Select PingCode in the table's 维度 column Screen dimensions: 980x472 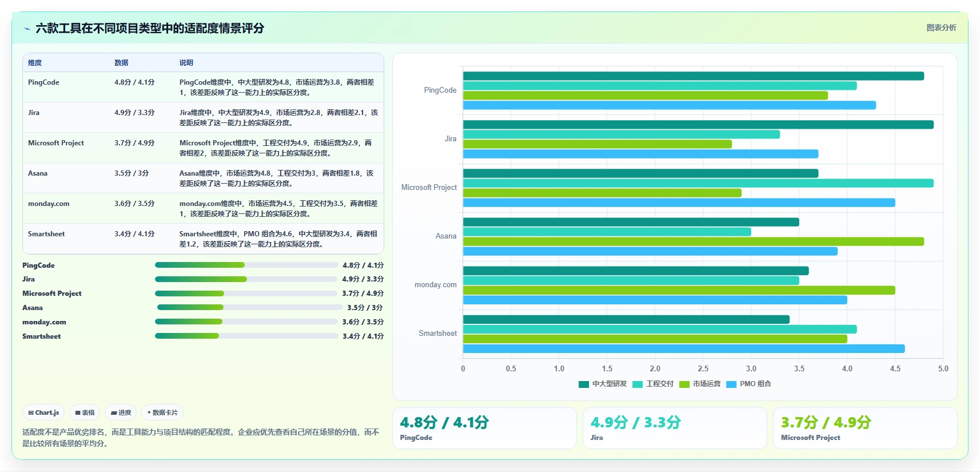click(43, 82)
